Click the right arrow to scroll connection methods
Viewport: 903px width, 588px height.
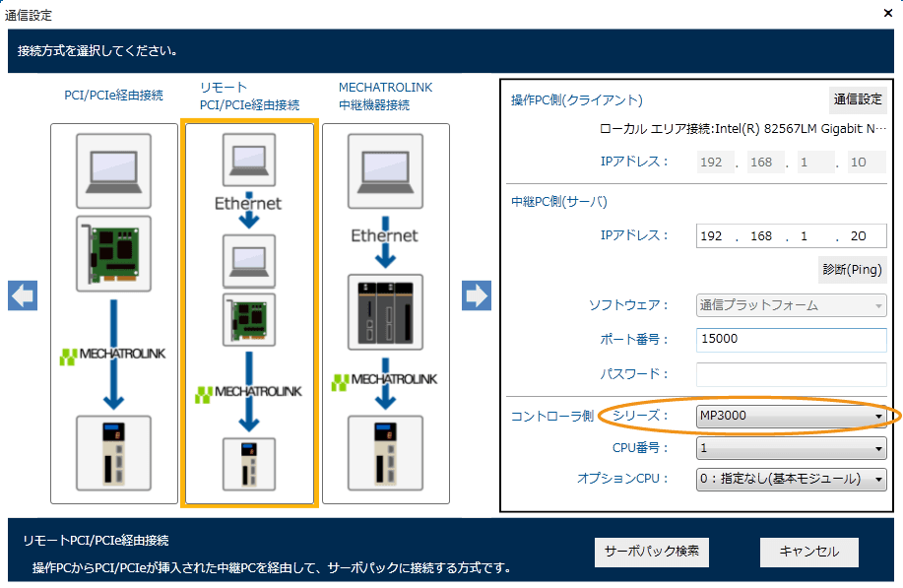(x=477, y=295)
